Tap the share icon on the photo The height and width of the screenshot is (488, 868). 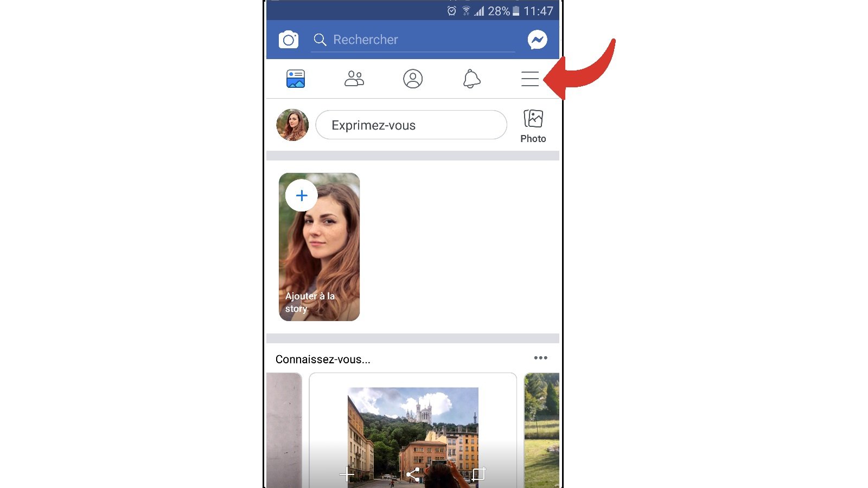click(413, 475)
